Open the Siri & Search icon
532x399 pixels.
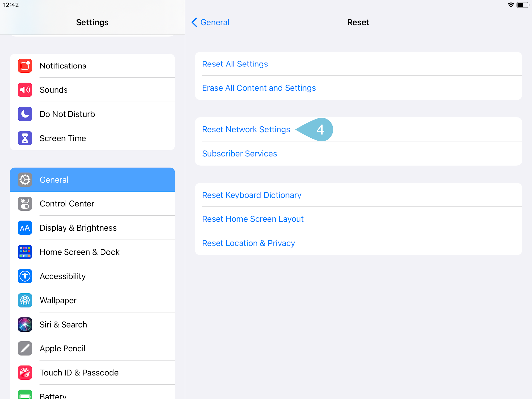[25, 325]
